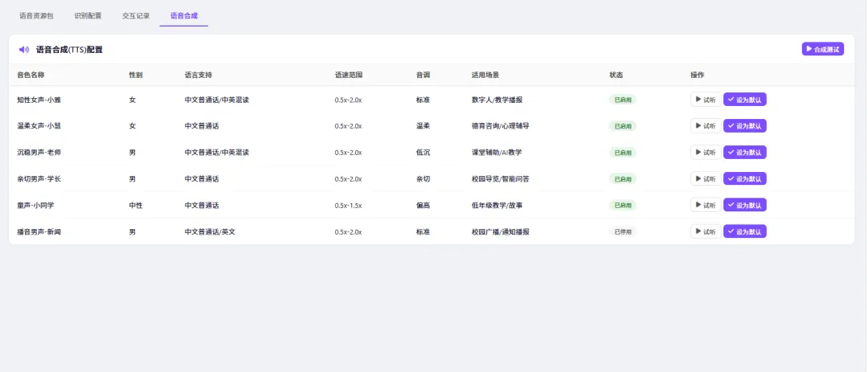Start synthesis test with 合成测试 button
Viewport: 868px width, 372px height.
pos(823,49)
